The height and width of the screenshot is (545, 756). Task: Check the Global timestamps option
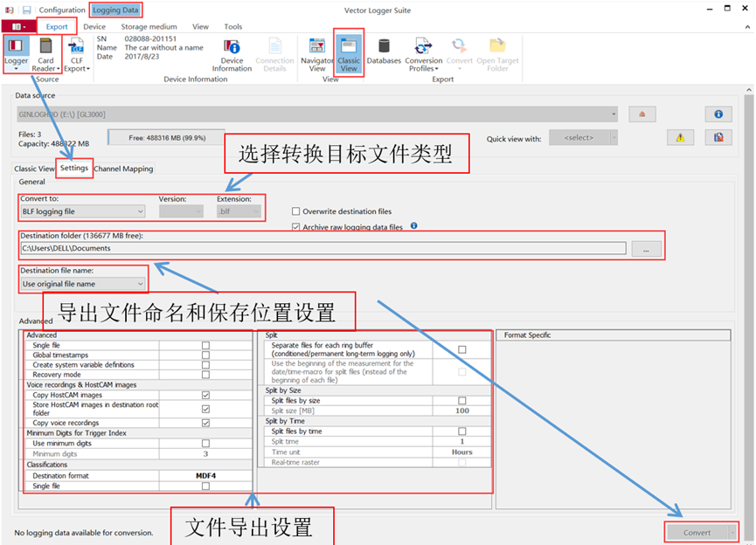coord(206,355)
